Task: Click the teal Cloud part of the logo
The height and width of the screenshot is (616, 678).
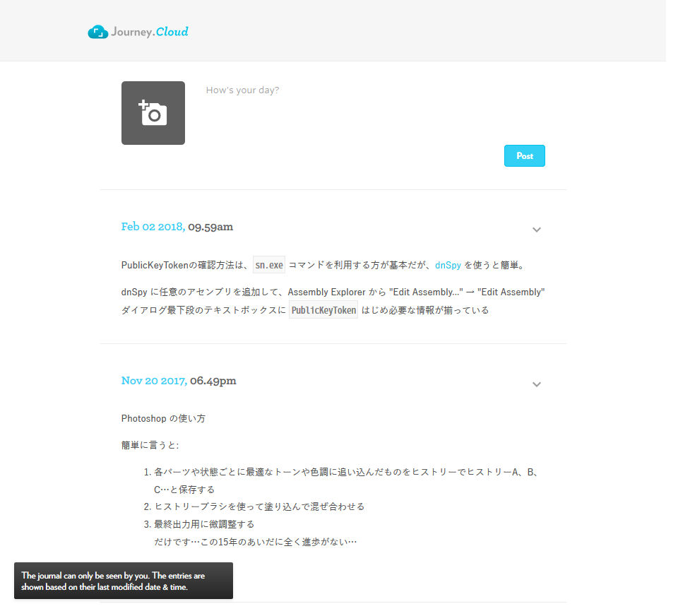Action: point(172,31)
